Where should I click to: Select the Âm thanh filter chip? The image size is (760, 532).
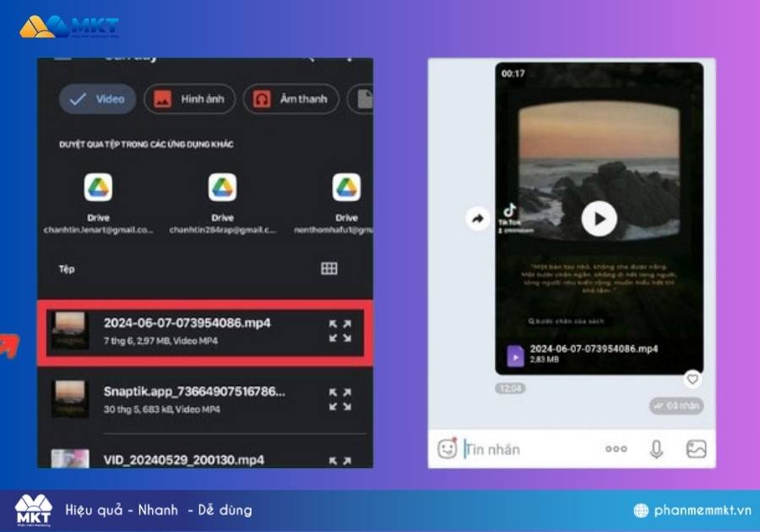tap(290, 99)
